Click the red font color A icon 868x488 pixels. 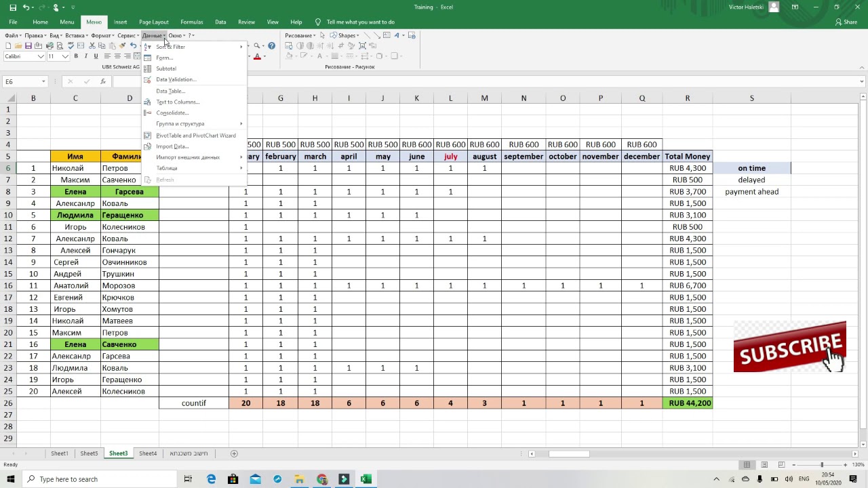click(x=257, y=57)
